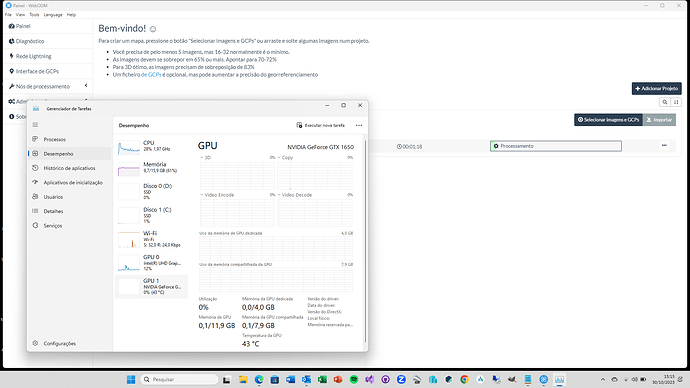Open the Language menu in WebODM
Image resolution: width=690 pixels, height=388 pixels.
click(53, 15)
